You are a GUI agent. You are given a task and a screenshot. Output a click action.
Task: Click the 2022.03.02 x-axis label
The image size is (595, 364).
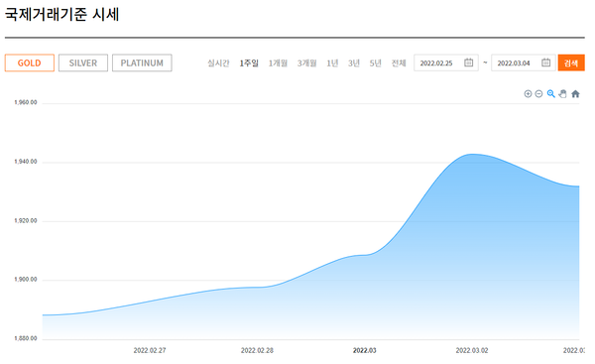pyautogui.click(x=472, y=350)
